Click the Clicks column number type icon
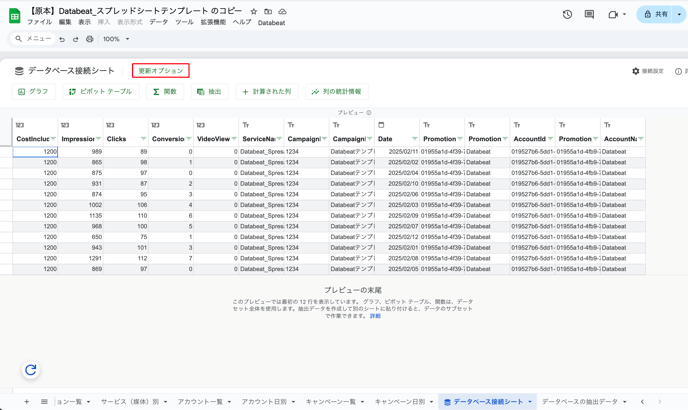The image size is (688, 410). click(x=110, y=125)
